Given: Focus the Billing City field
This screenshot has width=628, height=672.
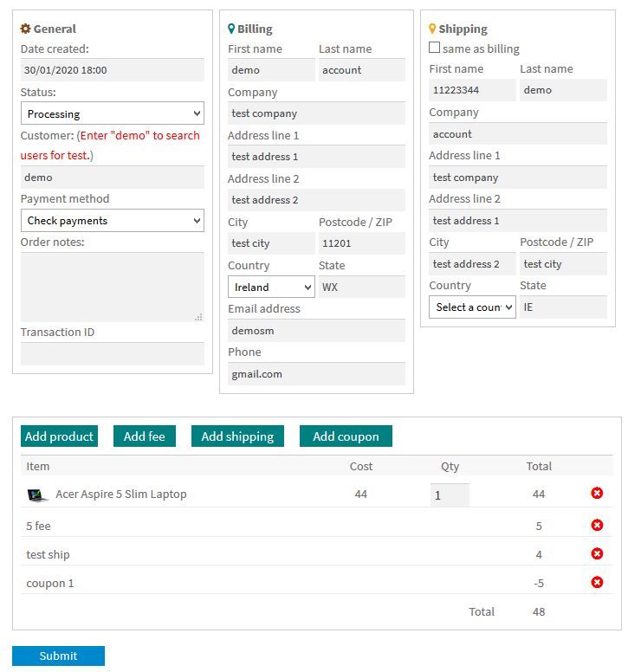Looking at the screenshot, I should coord(271,243).
